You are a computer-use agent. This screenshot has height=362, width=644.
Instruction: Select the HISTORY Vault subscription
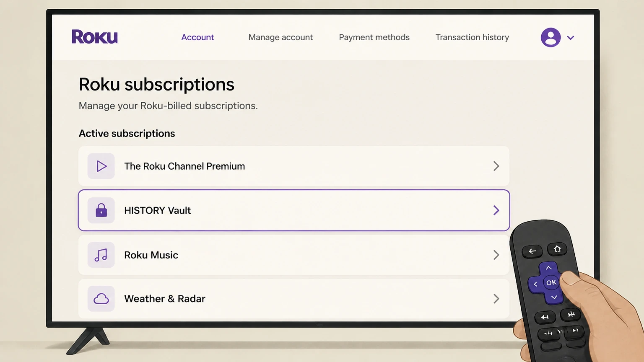294,210
